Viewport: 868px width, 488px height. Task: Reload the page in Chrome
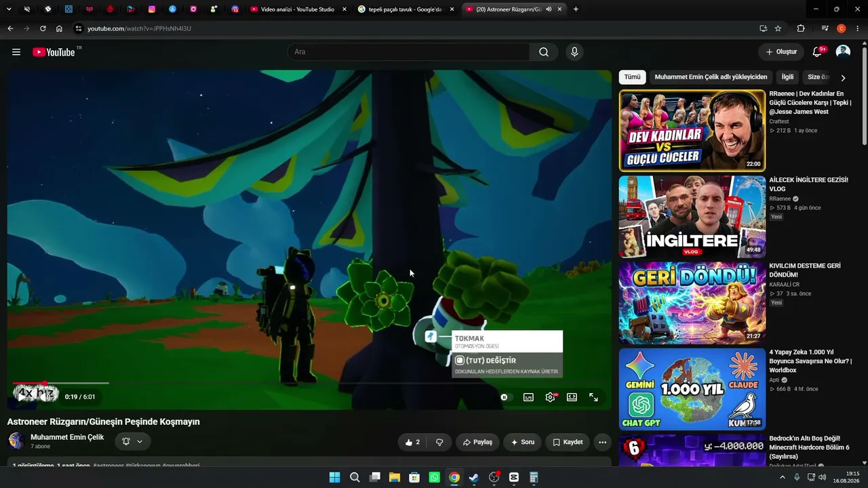pos(43,28)
